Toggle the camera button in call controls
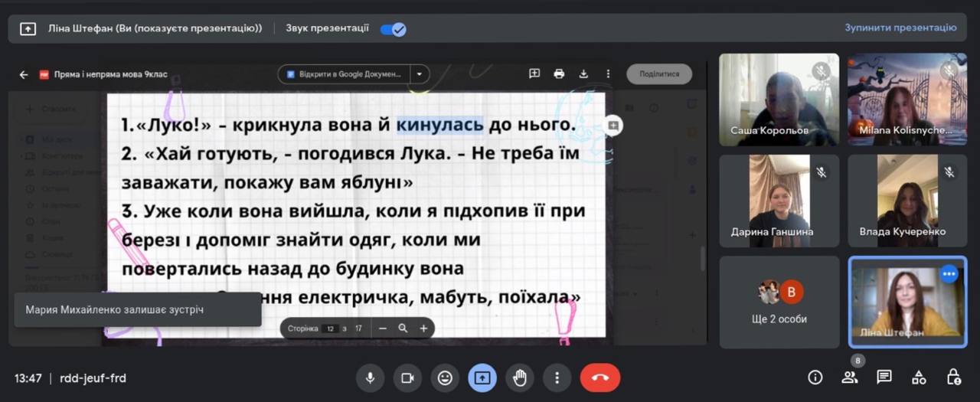 (x=407, y=377)
